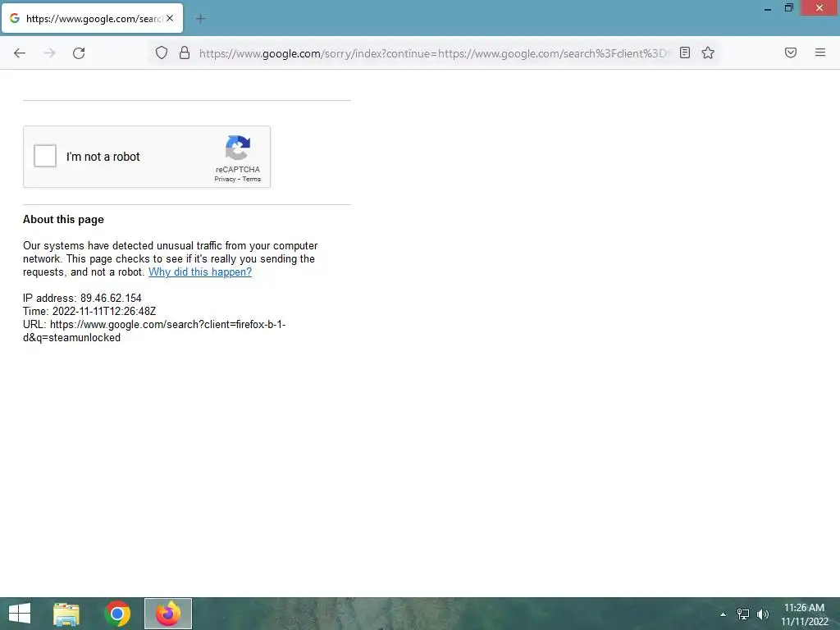Launch File Explorer from the taskbar
The height and width of the screenshot is (630, 840).
pyautogui.click(x=66, y=614)
